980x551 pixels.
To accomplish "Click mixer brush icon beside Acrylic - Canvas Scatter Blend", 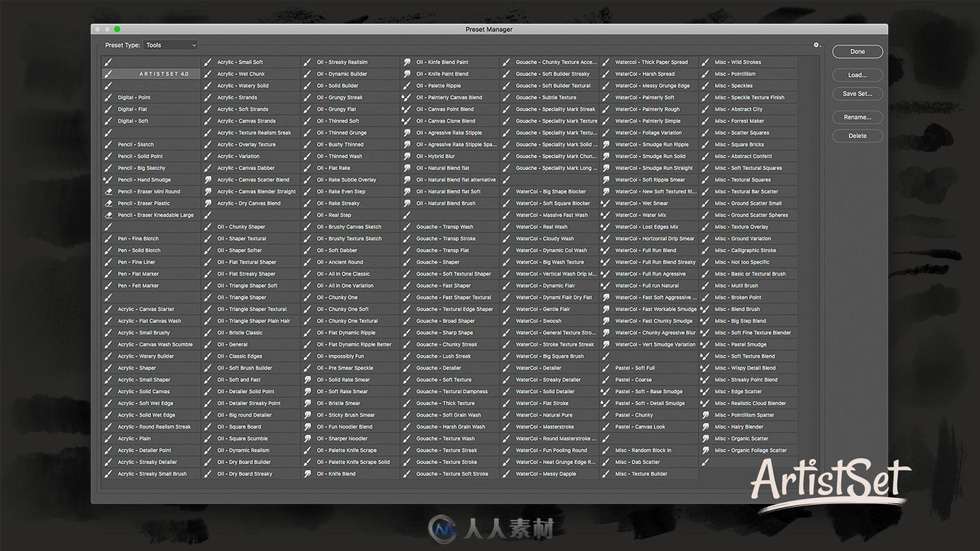I will (208, 180).
